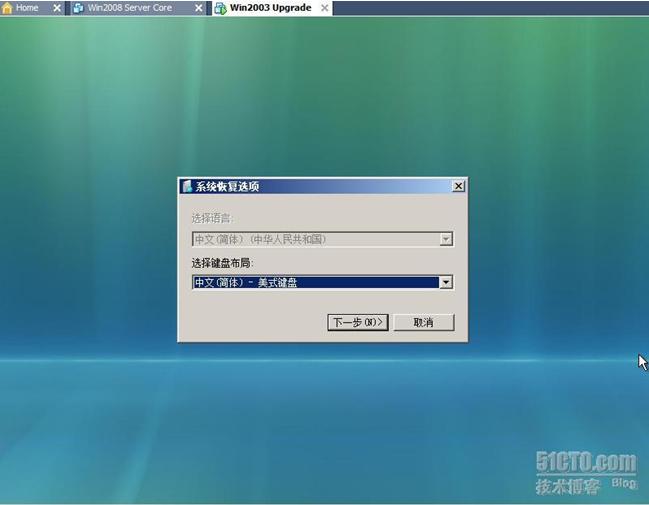Click the highlighted 中文(简体) - 美式键盘 combo box
Image resolution: width=649 pixels, height=505 pixels.
coord(315,282)
